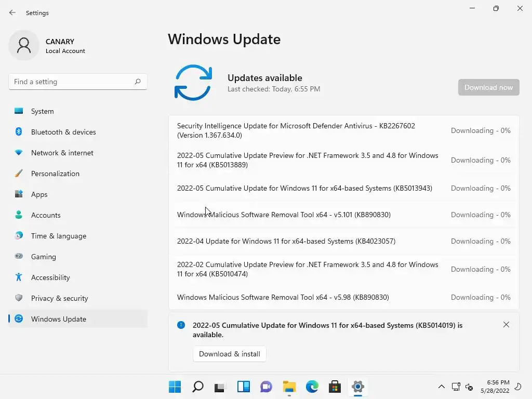Click the Last checked Today 6:55 PM text

pyautogui.click(x=274, y=89)
